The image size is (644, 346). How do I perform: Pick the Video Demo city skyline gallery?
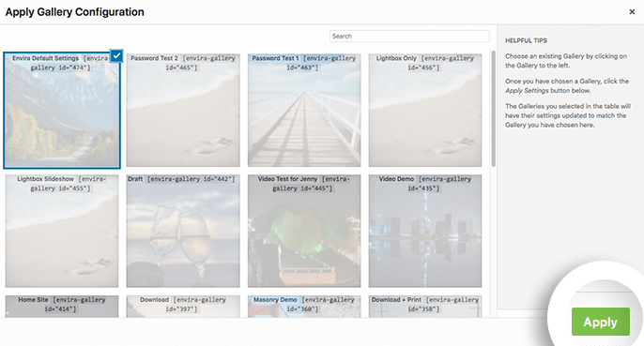(425, 231)
